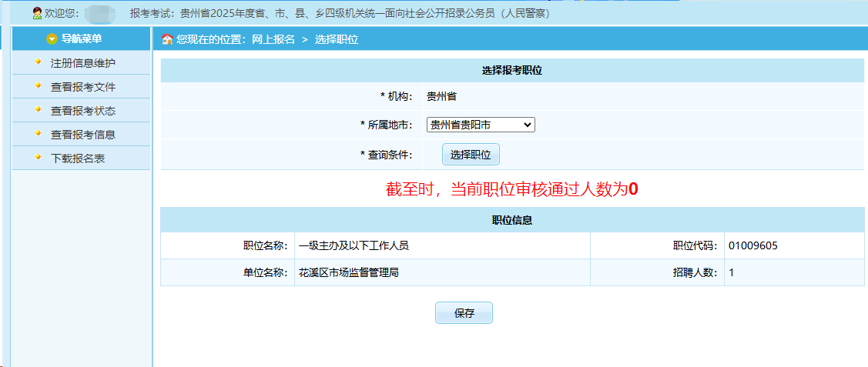Click the 职位名称 label
Viewport: 868px width, 367px height.
click(265, 246)
